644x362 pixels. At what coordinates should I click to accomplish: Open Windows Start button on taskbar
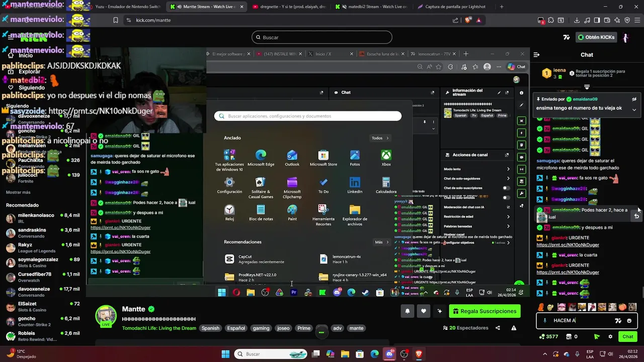tap(225, 354)
